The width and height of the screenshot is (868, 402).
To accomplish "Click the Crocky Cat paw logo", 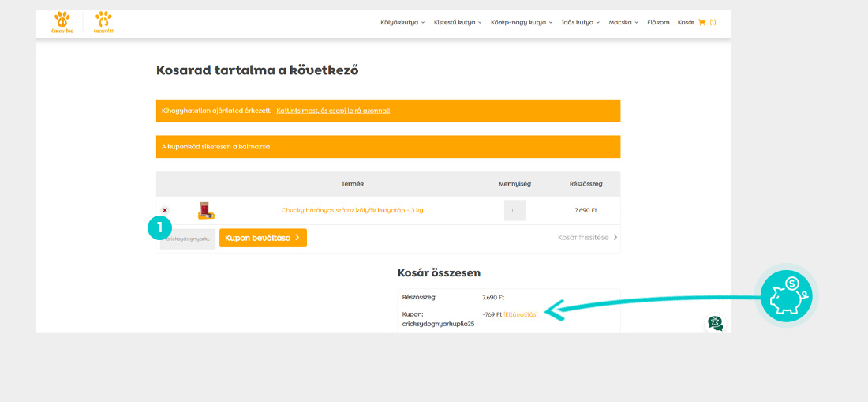I will pos(103,22).
